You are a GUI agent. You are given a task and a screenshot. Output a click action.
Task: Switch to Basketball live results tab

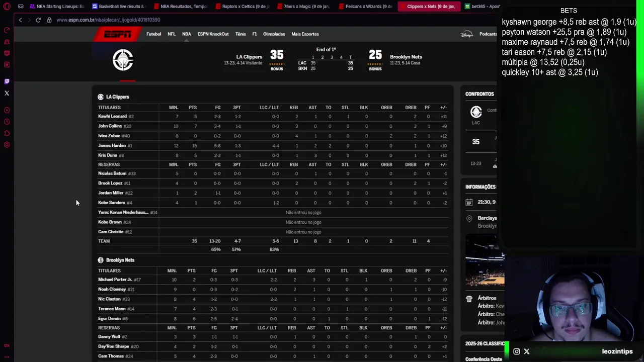[119, 7]
